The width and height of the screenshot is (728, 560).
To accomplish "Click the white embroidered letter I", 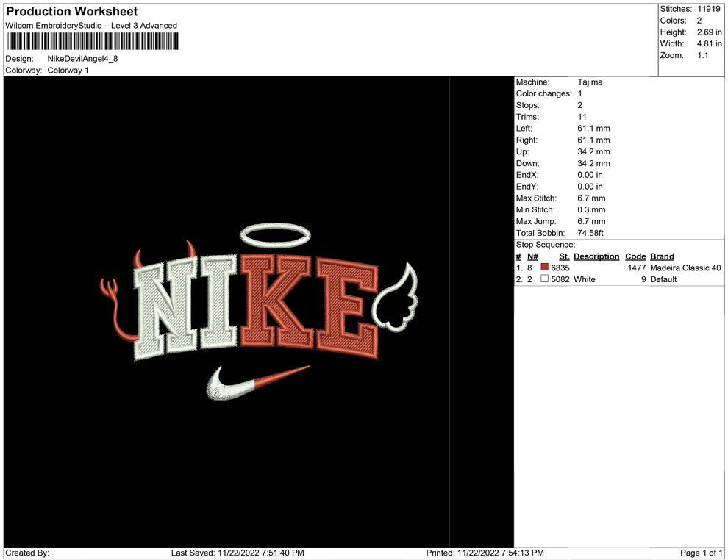I will (x=220, y=303).
